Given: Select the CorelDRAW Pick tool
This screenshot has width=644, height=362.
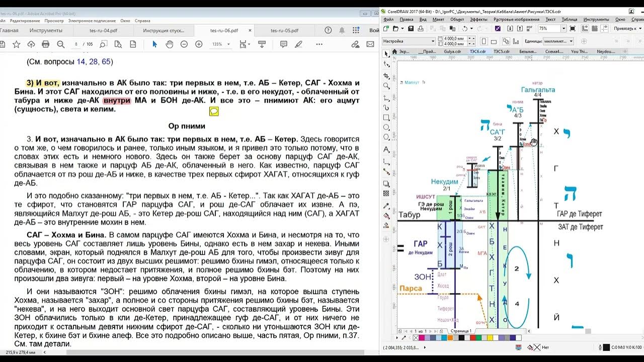Looking at the screenshot, I should (386, 53).
